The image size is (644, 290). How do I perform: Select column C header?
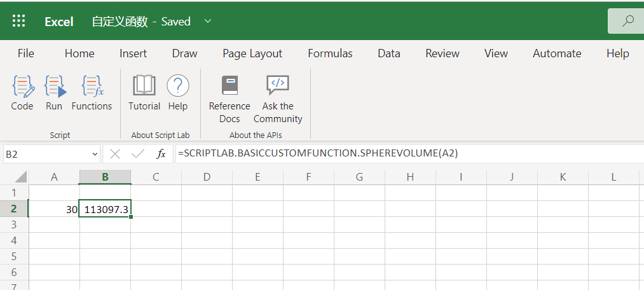[156, 177]
